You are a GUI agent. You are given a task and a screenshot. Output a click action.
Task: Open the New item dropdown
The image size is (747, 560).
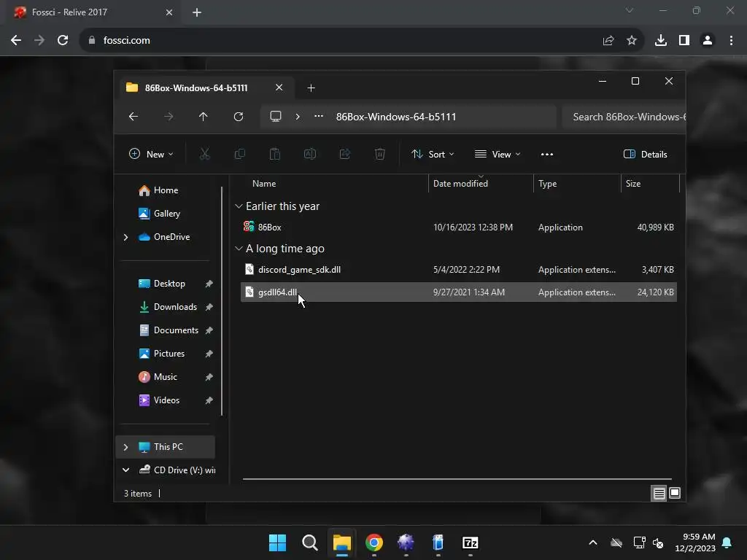151,155
